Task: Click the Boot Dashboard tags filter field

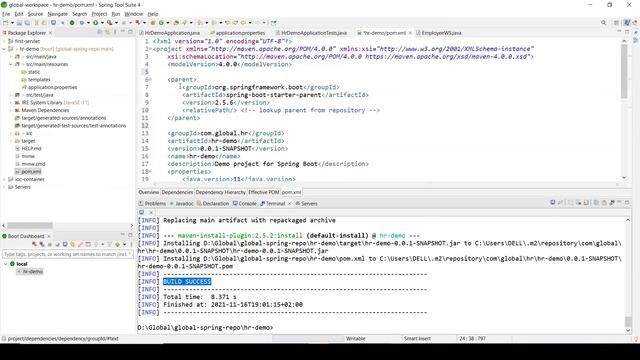Action: point(67,254)
